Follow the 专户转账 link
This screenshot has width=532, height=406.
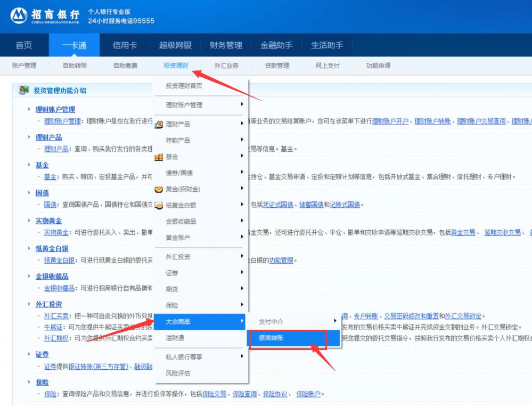tap(366, 316)
